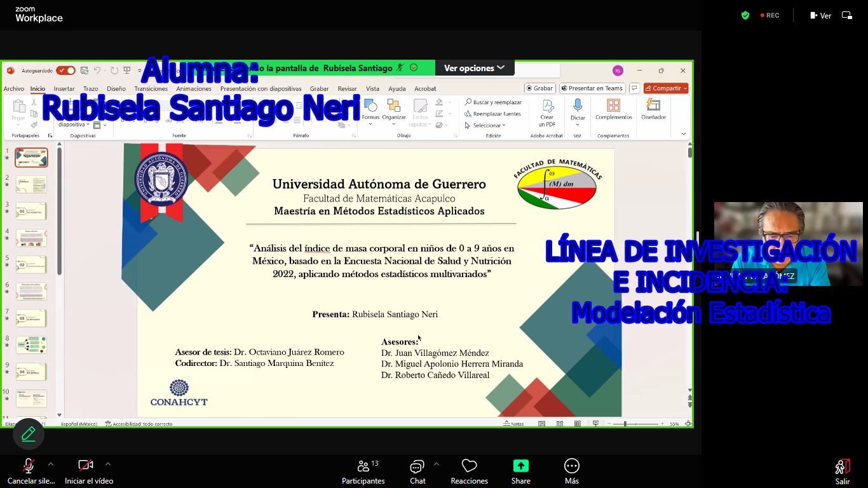Switch to the Insertar ribbon tab
Screen dimensions: 868x488
tap(64, 89)
